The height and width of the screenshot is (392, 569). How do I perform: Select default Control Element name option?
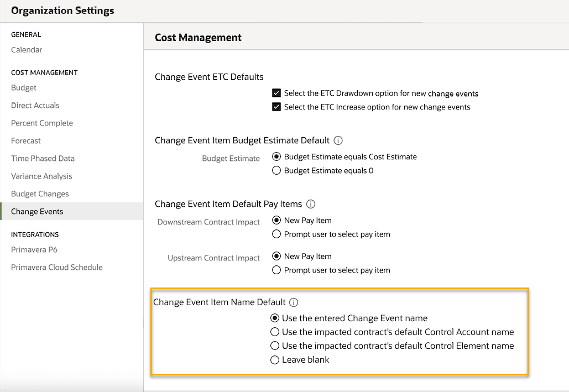click(x=275, y=346)
